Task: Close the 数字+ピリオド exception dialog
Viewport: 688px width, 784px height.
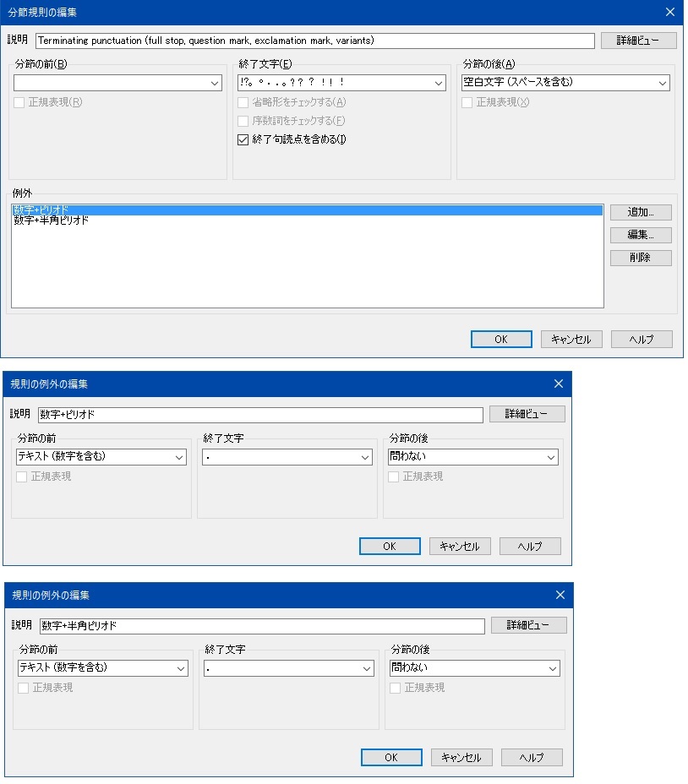Action: pos(559,384)
